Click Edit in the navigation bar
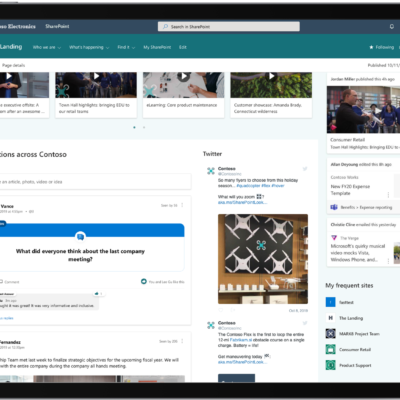The width and height of the screenshot is (400, 400). [x=183, y=47]
